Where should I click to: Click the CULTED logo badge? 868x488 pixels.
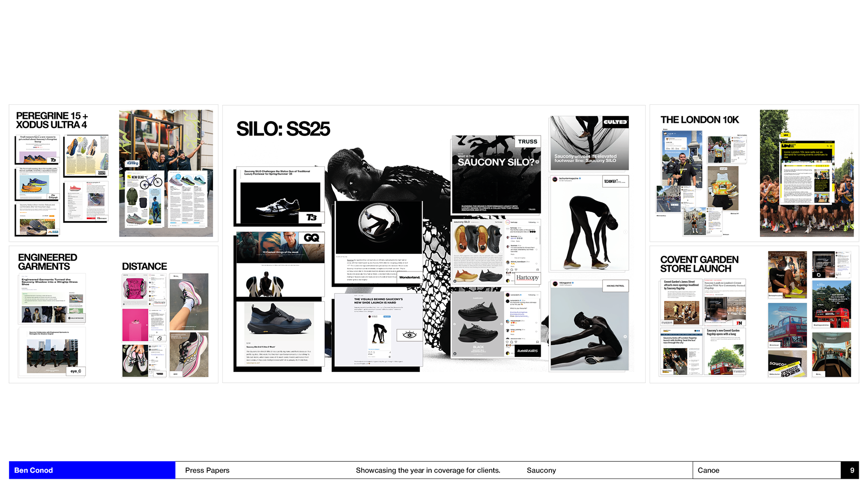[615, 122]
